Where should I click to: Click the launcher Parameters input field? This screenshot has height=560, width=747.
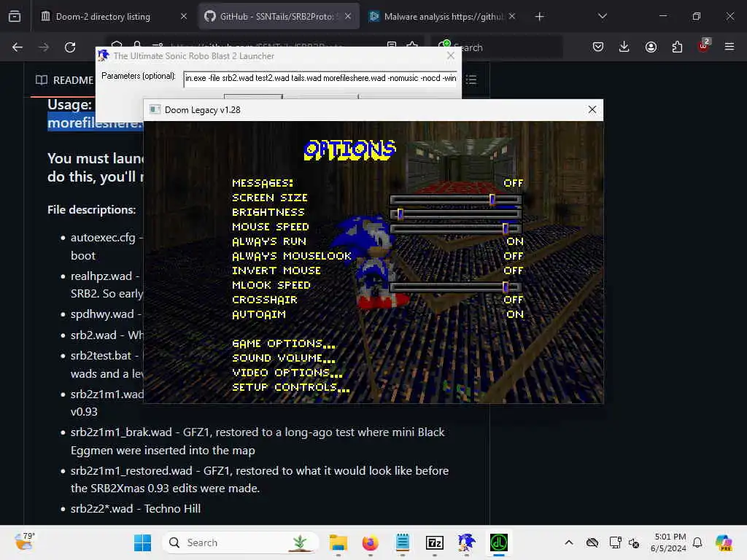point(320,79)
